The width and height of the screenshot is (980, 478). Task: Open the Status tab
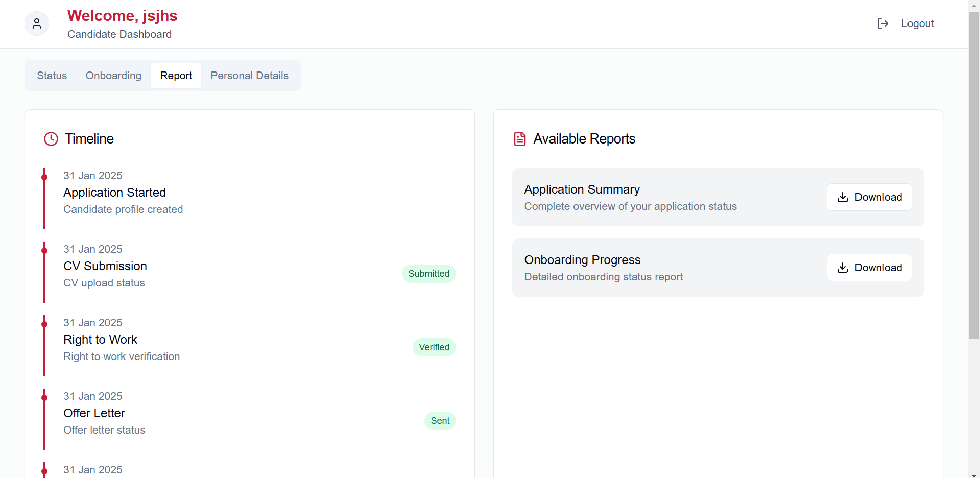[52, 76]
